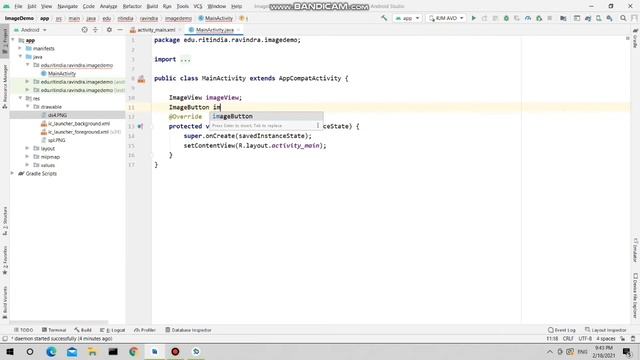Choose imageButton autocomplete suggestion
The height and width of the screenshot is (360, 640).
click(x=266, y=116)
